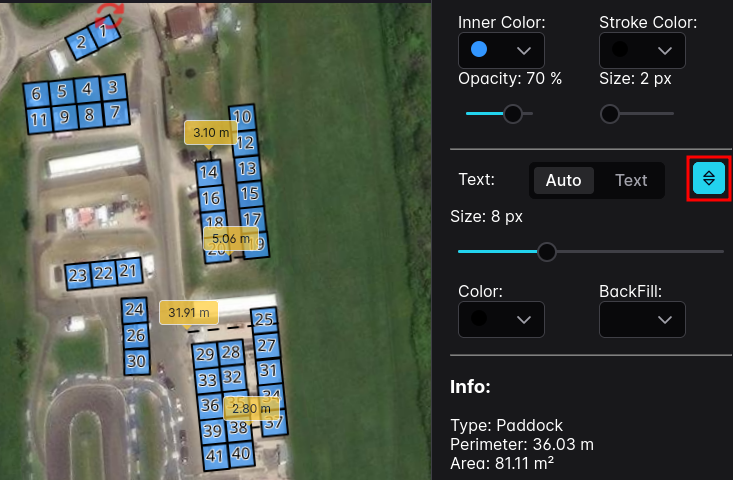The width and height of the screenshot is (733, 480).
Task: Select paddock number 32 on the map
Action: click(233, 378)
